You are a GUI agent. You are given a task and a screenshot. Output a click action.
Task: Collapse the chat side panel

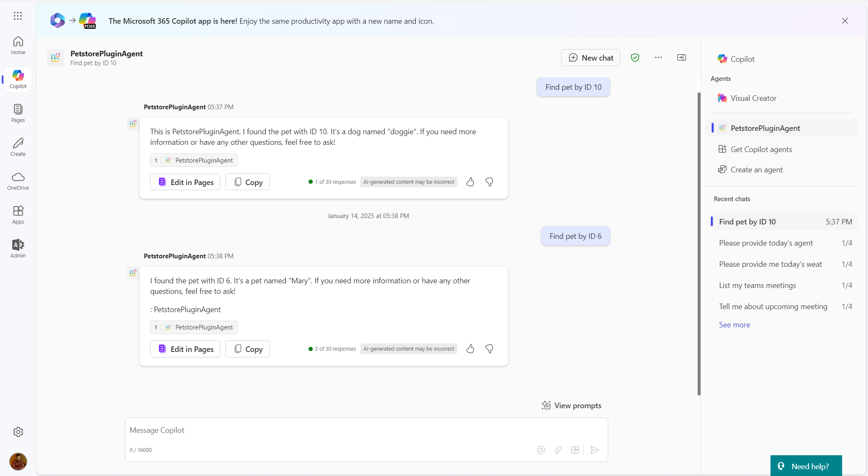click(x=681, y=57)
